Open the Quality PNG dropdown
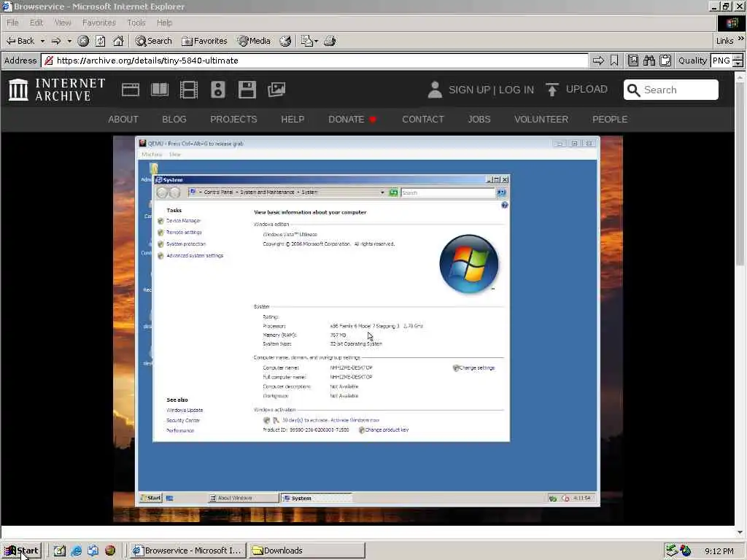This screenshot has width=747, height=560. 727,61
